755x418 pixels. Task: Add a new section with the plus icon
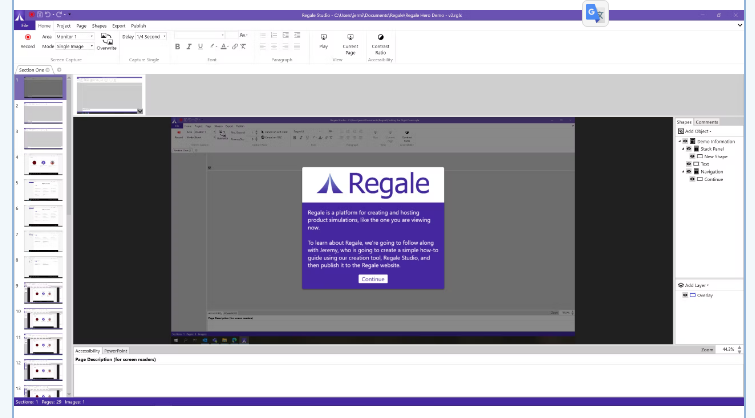(x=59, y=70)
